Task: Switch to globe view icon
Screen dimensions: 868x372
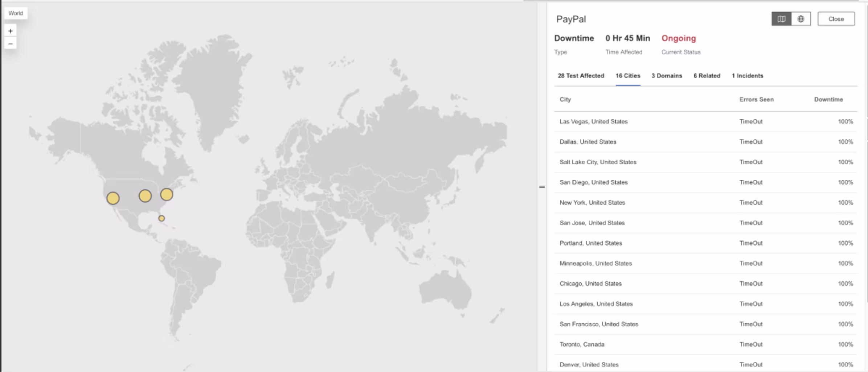Action: tap(801, 19)
